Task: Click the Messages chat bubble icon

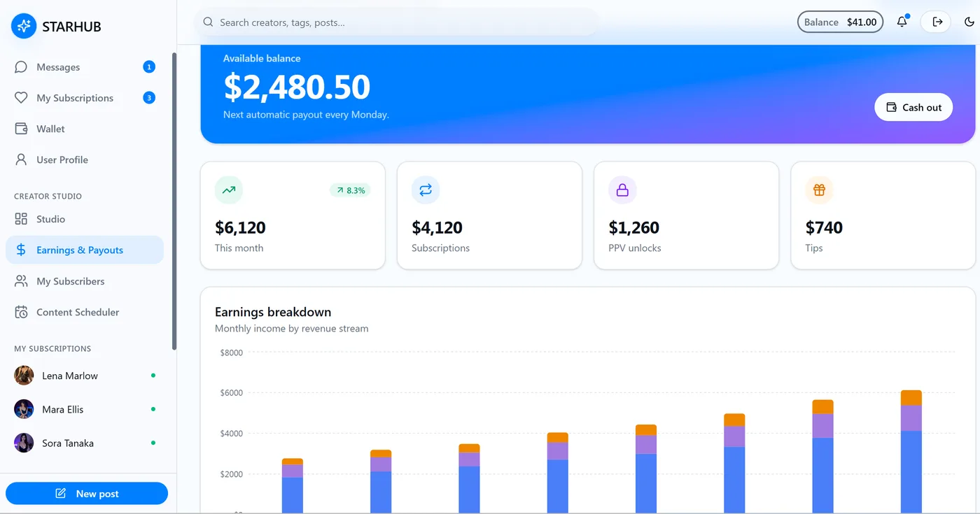Action: coord(21,67)
